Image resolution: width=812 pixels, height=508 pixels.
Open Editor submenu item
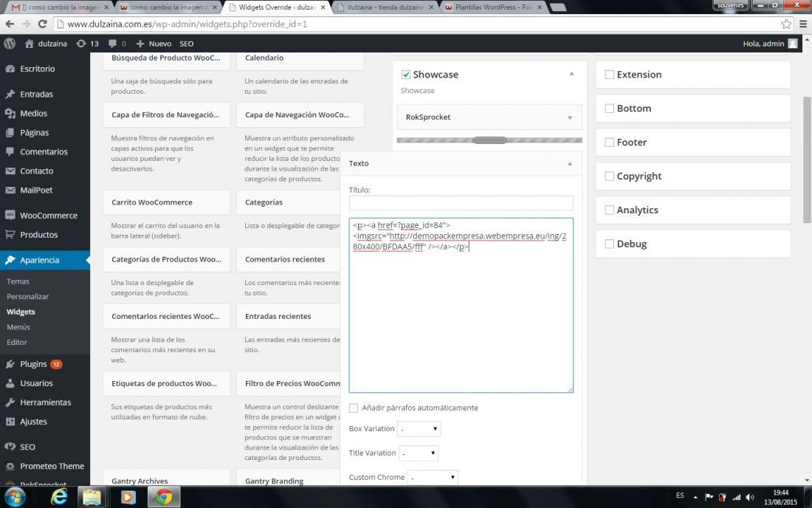click(17, 342)
